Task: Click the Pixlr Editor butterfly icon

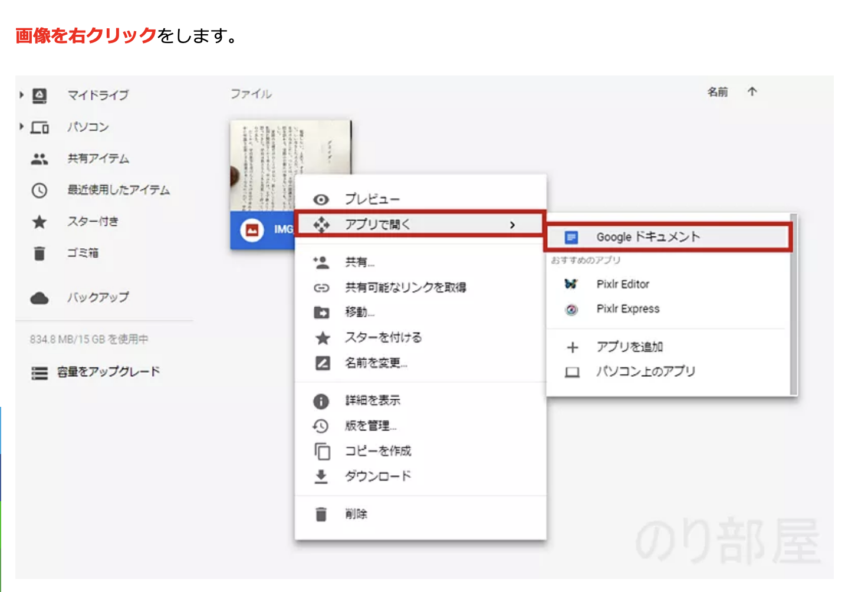Action: 571,284
